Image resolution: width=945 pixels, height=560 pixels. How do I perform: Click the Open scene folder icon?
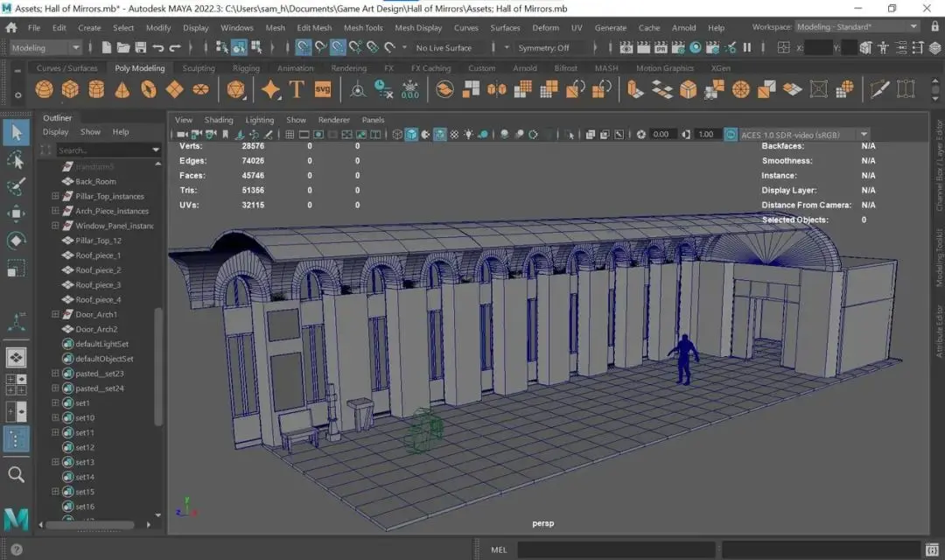[123, 47]
